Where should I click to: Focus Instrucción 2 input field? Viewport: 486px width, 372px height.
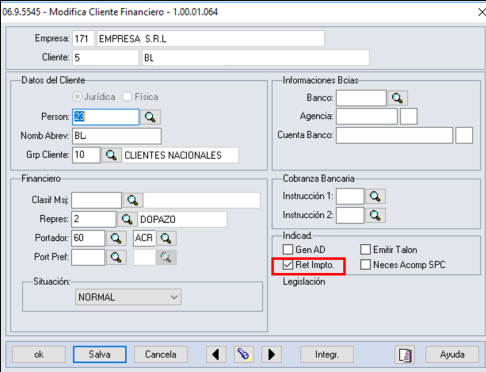pyautogui.click(x=350, y=215)
